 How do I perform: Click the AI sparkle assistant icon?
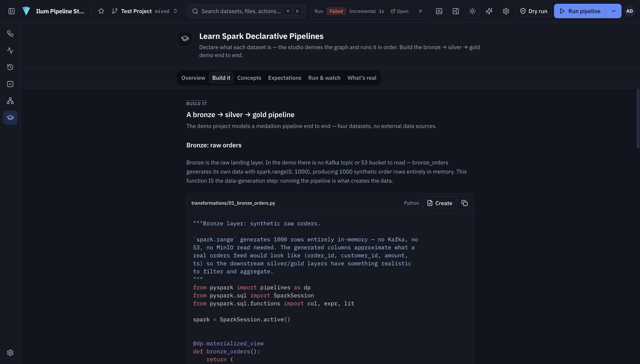pyautogui.click(x=489, y=11)
